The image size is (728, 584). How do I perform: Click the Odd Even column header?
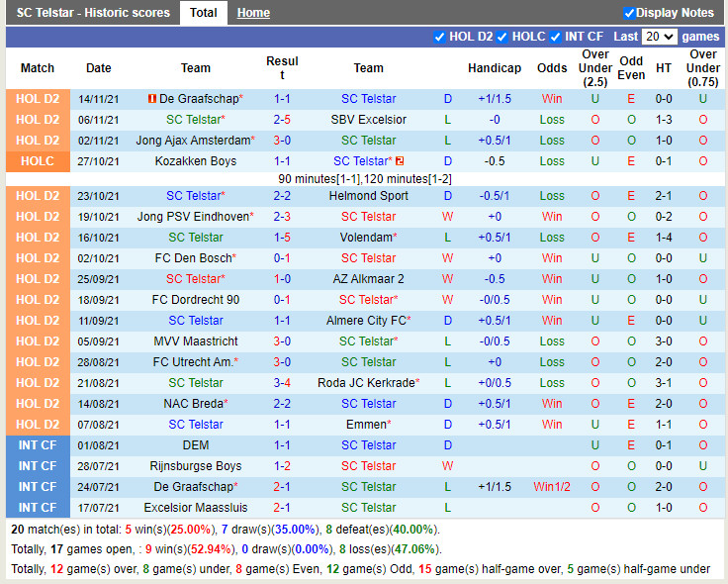(631, 68)
